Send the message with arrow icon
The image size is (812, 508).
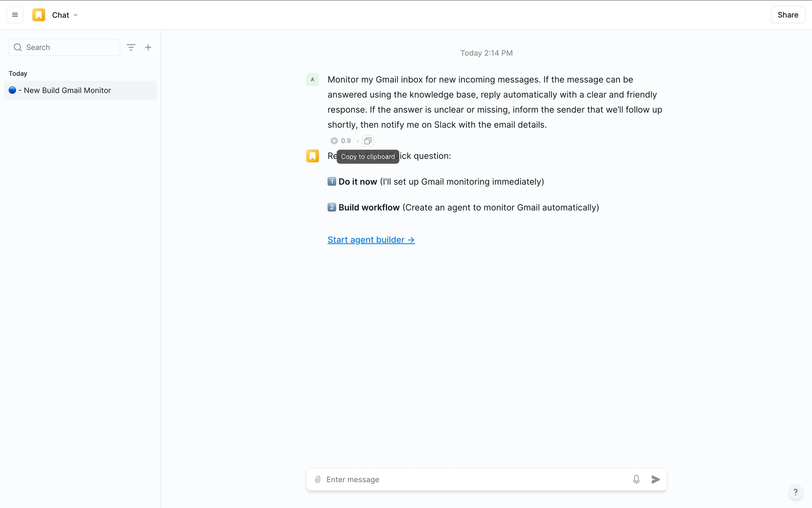656,479
